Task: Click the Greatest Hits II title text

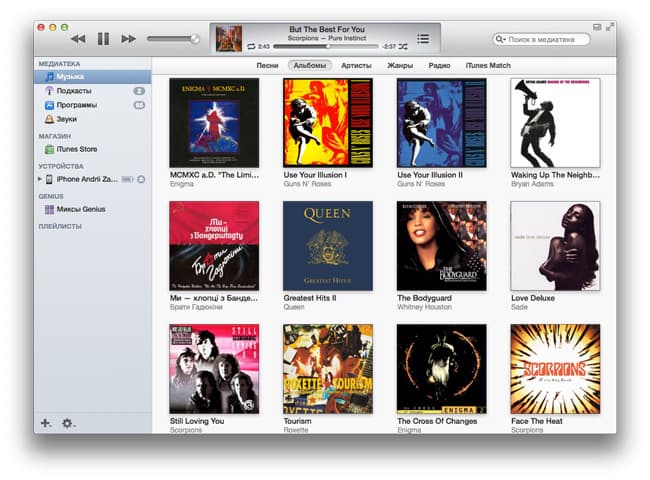Action: [x=310, y=298]
